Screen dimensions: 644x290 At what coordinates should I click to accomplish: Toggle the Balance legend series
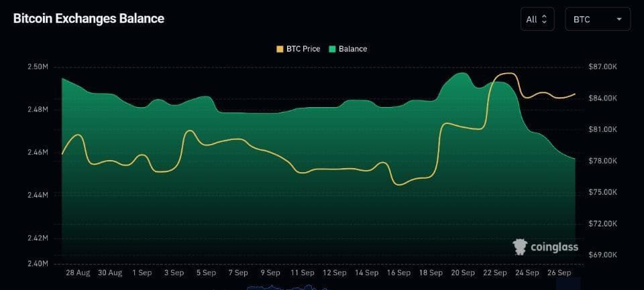tap(348, 49)
